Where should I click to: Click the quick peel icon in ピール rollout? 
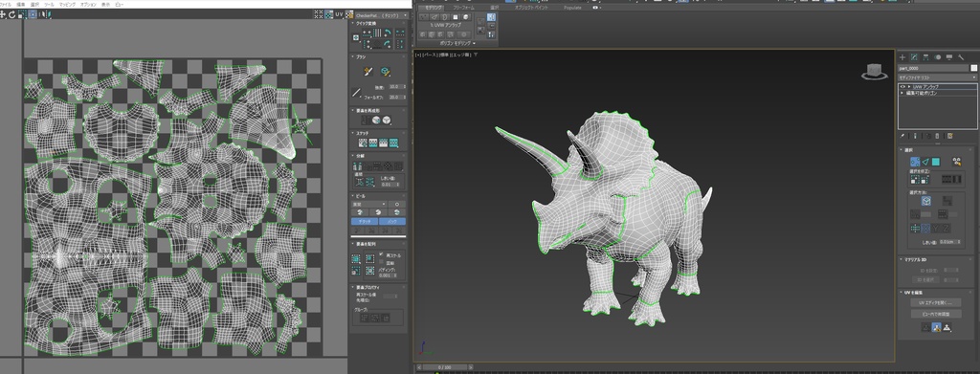tap(360, 212)
